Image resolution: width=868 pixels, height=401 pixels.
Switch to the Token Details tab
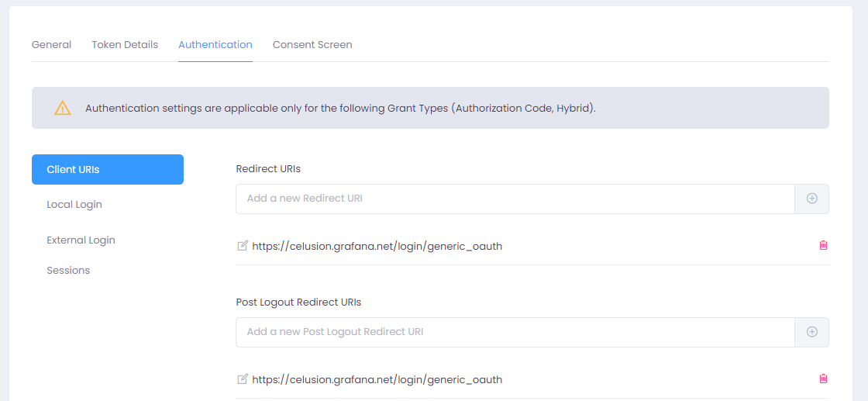(125, 44)
